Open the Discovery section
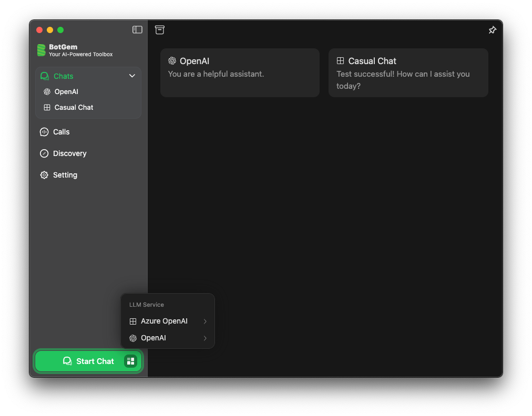 pyautogui.click(x=88, y=153)
